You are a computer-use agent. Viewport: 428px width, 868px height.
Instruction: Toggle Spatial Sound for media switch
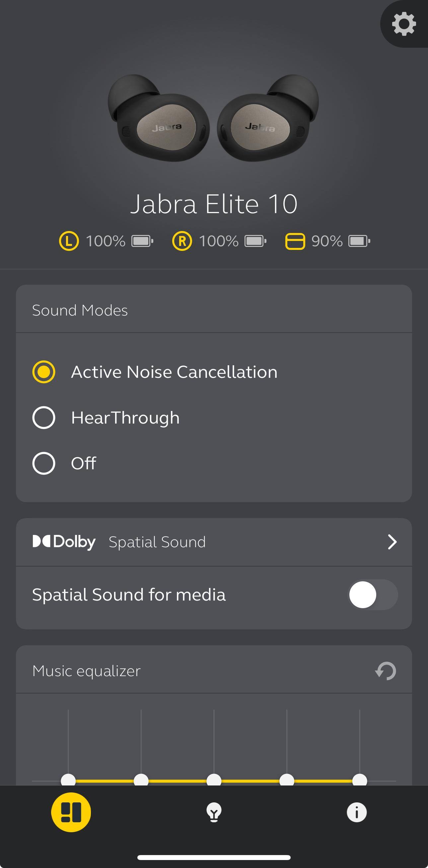point(372,595)
